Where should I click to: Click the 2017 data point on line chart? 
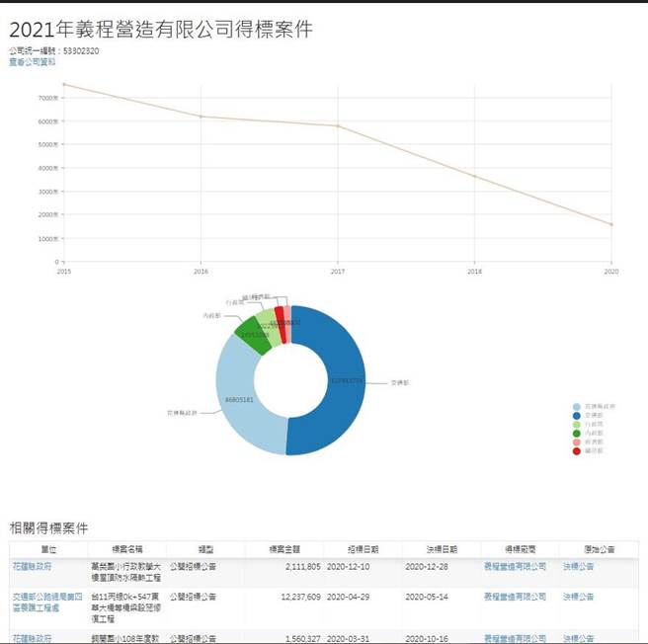[x=338, y=126]
